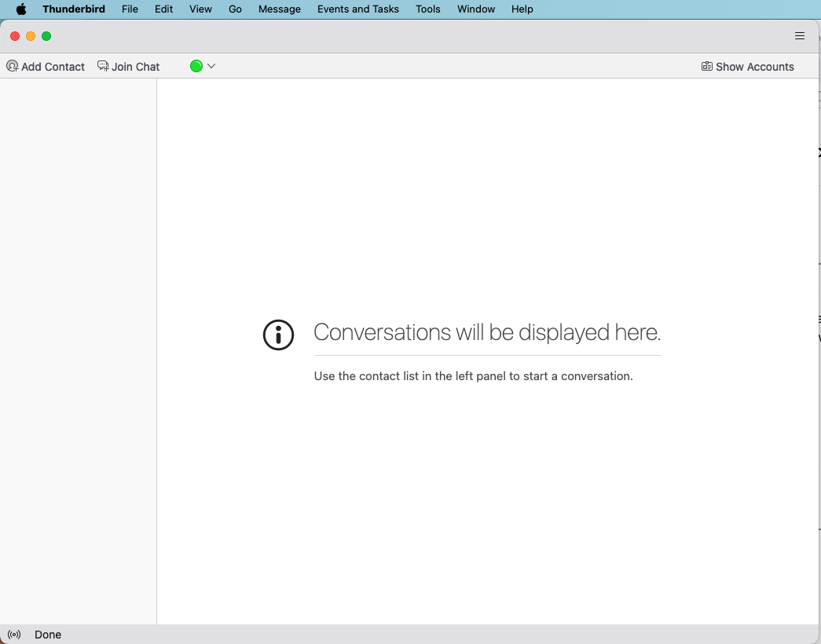Image resolution: width=821 pixels, height=644 pixels.
Task: Open the Window menu
Action: tap(476, 9)
